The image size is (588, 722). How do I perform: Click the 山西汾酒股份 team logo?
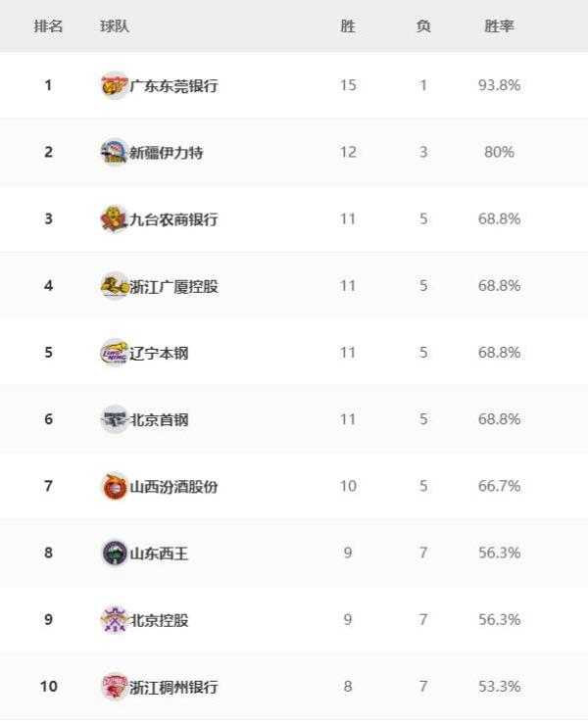pyautogui.click(x=115, y=486)
